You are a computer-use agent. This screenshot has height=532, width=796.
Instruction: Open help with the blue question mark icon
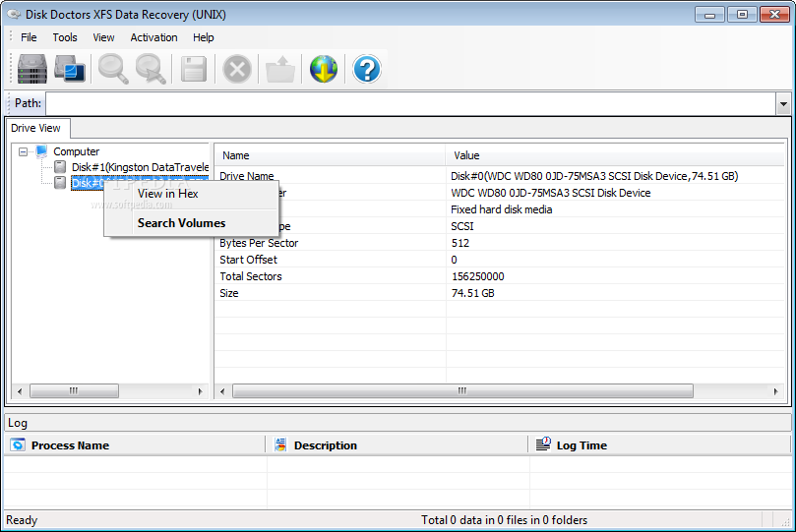(x=367, y=69)
